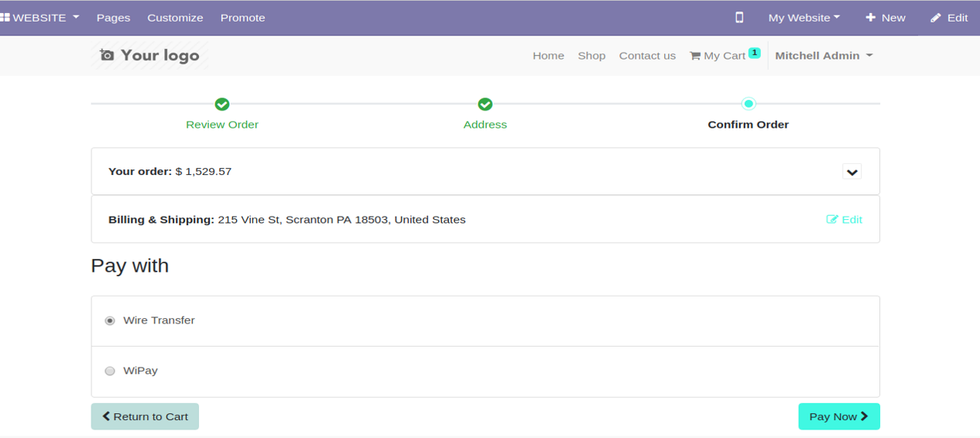
Task: Open the Customize menu
Action: coord(175,18)
